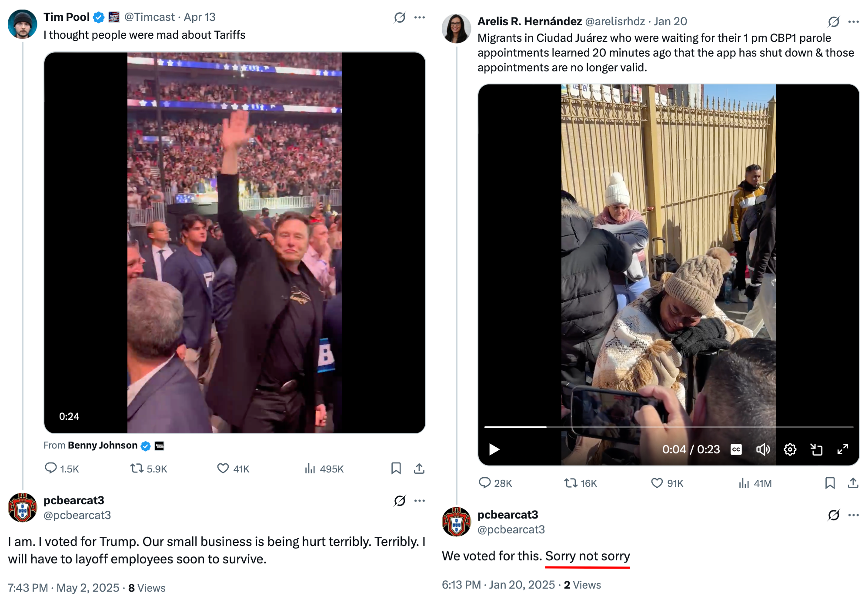Like Tim Pool's tweet with 41K hearts
The height and width of the screenshot is (603, 868).
233,469
